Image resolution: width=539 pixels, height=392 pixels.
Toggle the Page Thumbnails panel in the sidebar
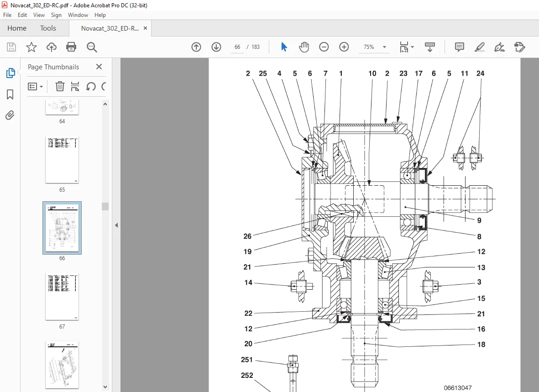[x=10, y=73]
